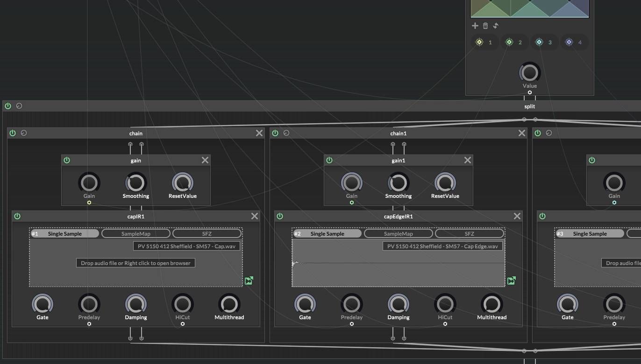The image size is (641, 364).
Task: Click the Damping knob in capEdgeIR1
Action: (x=399, y=304)
